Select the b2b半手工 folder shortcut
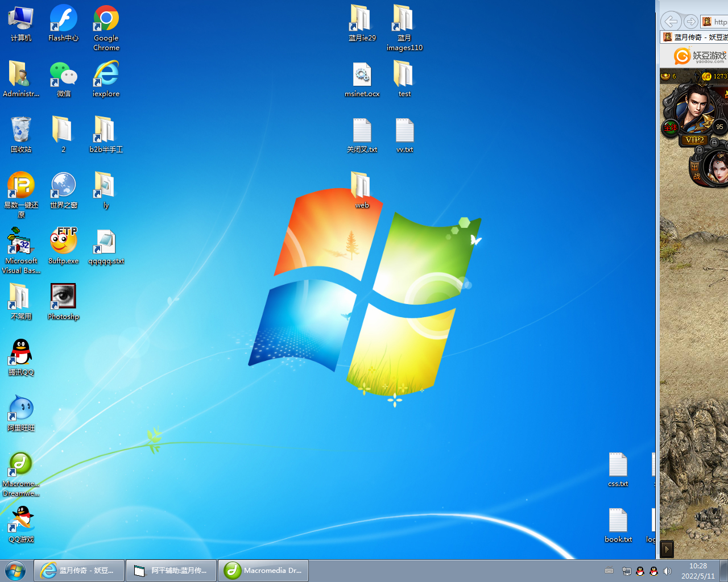 coord(106,135)
